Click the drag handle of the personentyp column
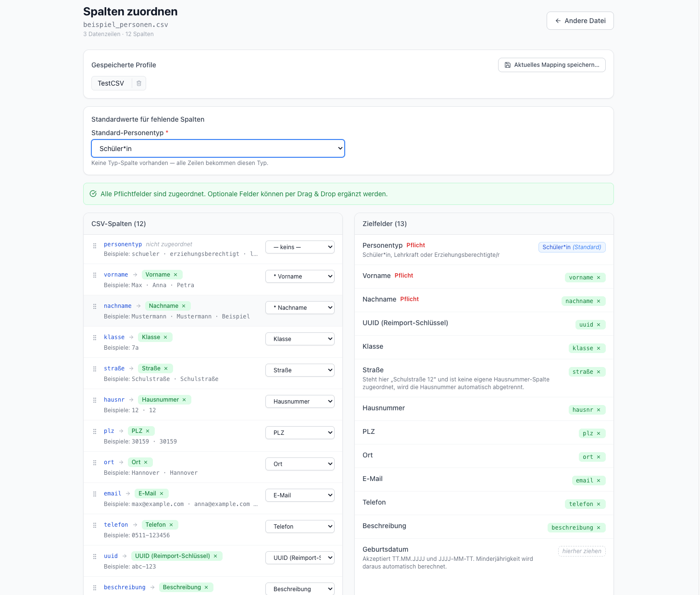Image resolution: width=700 pixels, height=595 pixels. pos(95,246)
